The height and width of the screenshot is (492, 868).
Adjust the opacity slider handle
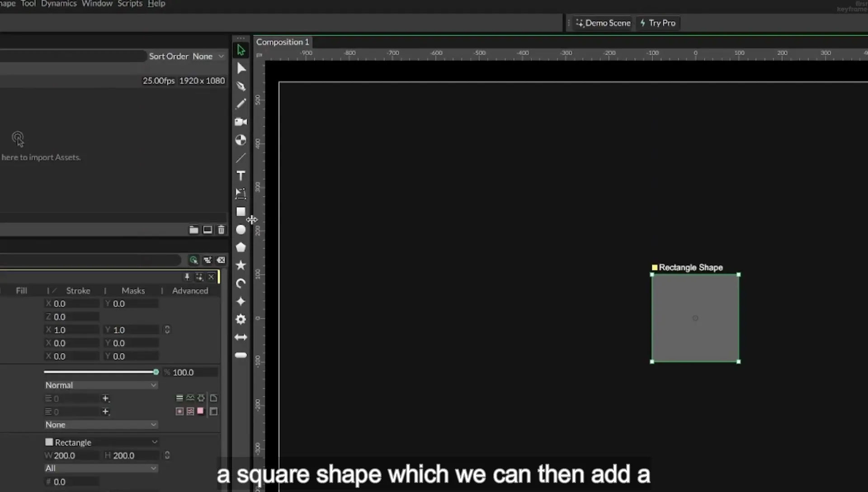(156, 372)
